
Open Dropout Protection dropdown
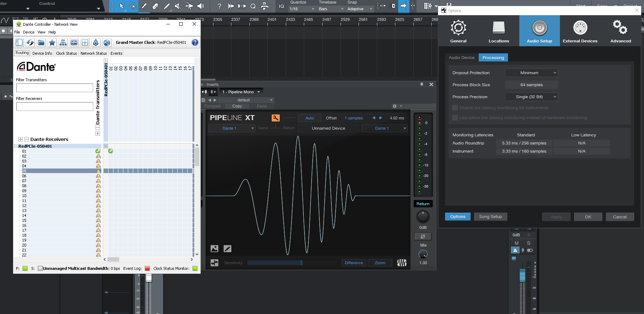click(x=532, y=73)
